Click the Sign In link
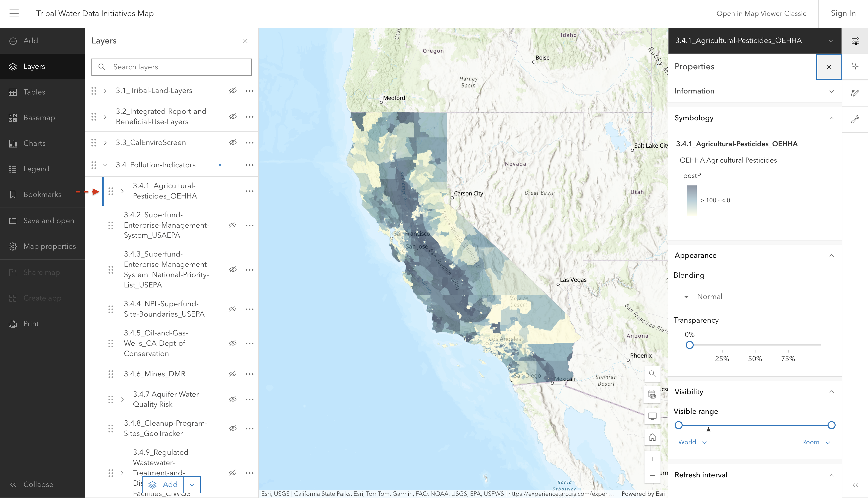Image resolution: width=868 pixels, height=498 pixels. tap(843, 13)
